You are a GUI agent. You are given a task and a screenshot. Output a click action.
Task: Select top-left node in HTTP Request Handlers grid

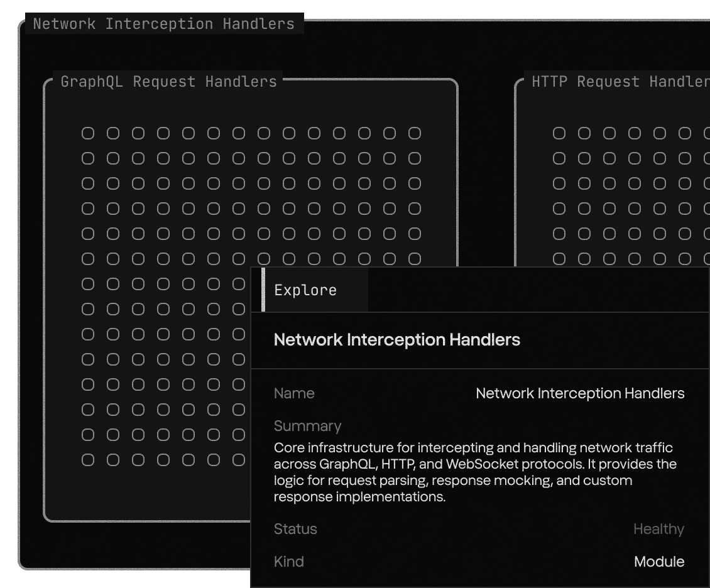[559, 133]
